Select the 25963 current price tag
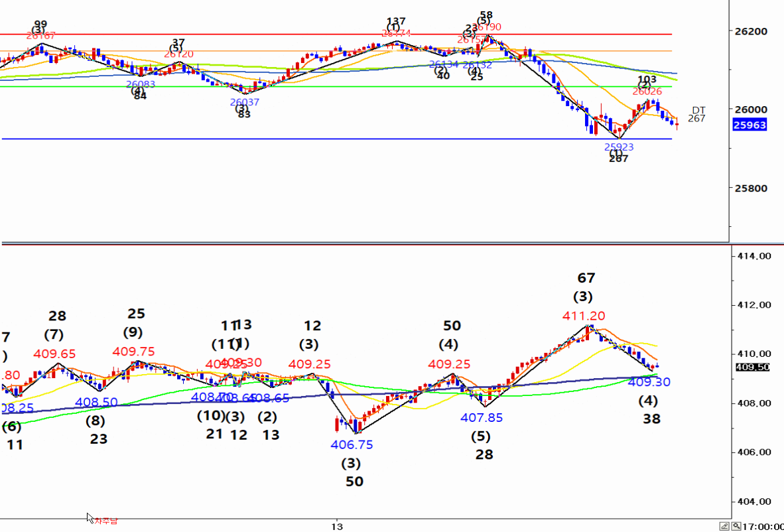This screenshot has height=532, width=784. pyautogui.click(x=750, y=125)
